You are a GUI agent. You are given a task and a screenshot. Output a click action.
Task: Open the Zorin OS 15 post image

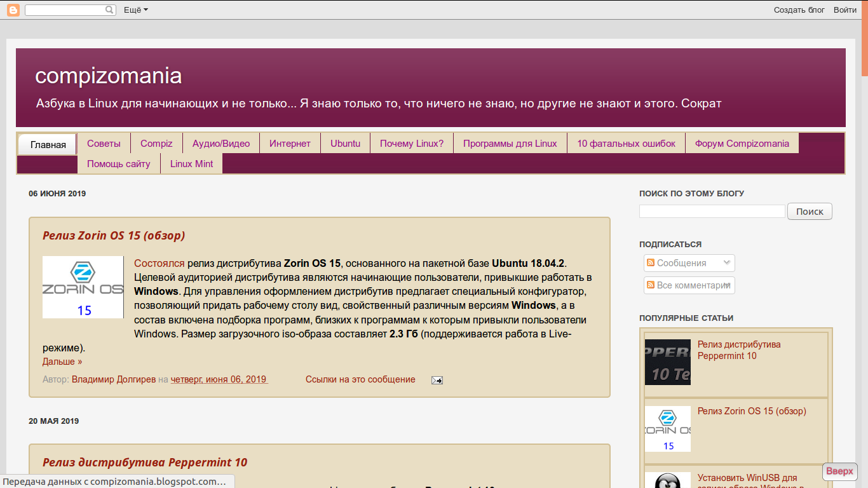pyautogui.click(x=83, y=287)
